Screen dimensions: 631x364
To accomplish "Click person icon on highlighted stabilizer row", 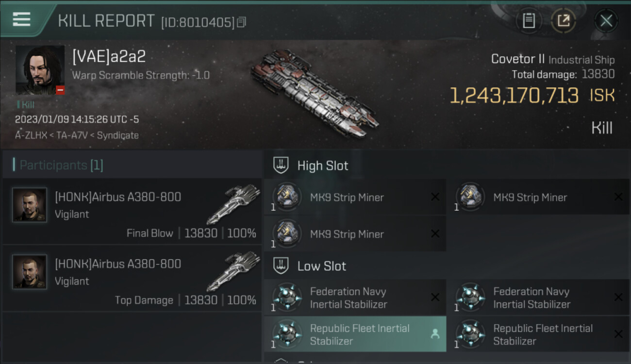I will point(435,334).
